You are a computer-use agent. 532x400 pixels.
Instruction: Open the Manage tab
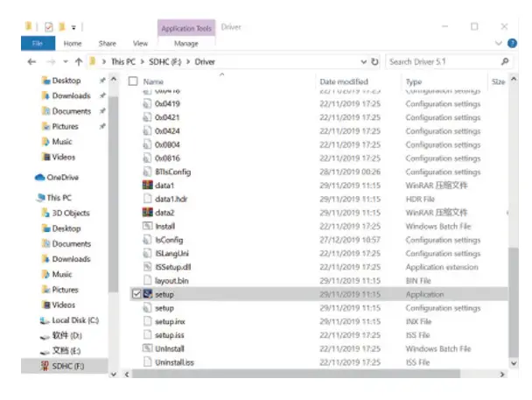185,44
